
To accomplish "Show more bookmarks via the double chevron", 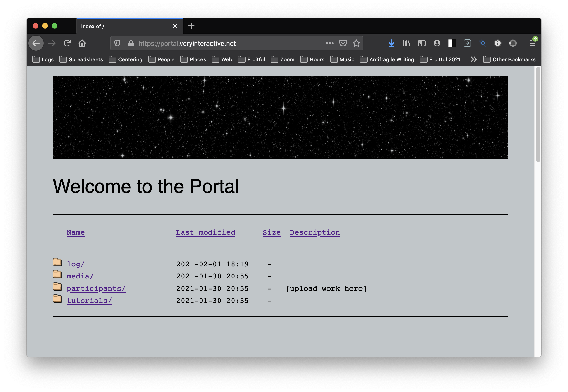I will coord(474,60).
